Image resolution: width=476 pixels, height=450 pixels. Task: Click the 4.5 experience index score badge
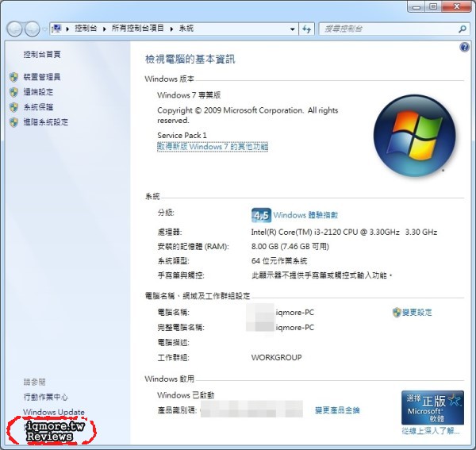coord(261,215)
